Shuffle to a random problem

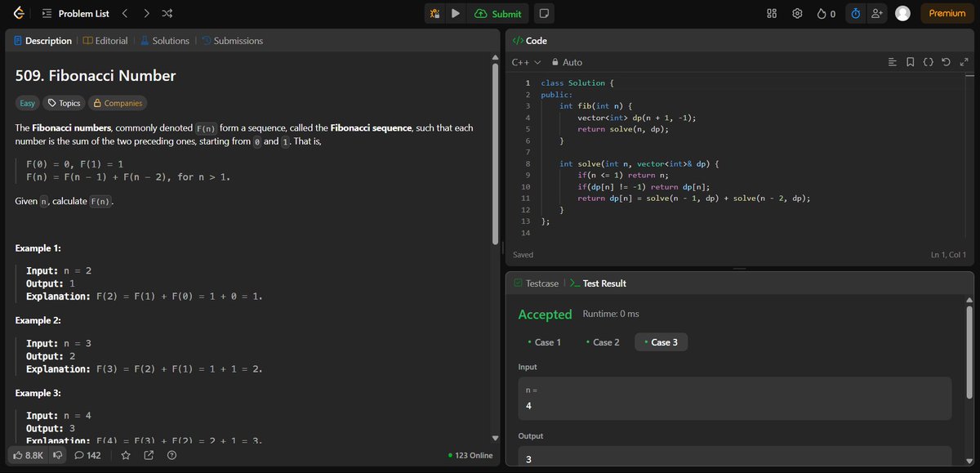point(167,13)
